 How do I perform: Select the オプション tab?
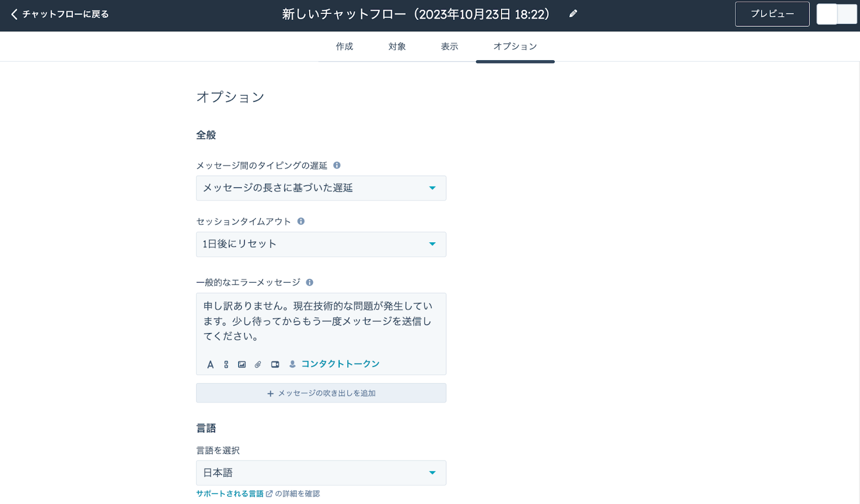(515, 47)
